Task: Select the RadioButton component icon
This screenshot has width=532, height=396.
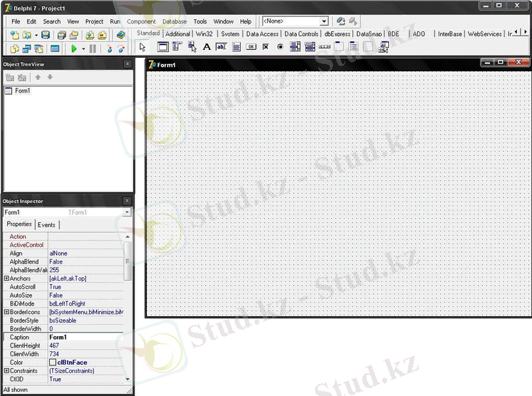Action: click(x=280, y=47)
